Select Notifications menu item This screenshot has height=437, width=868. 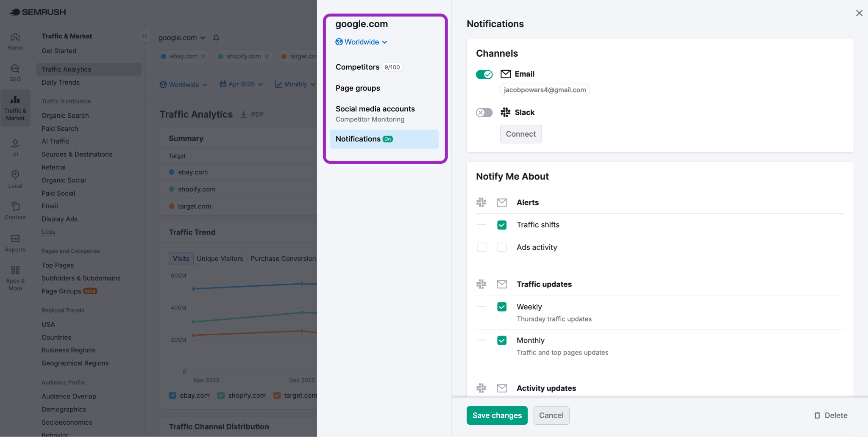click(384, 139)
